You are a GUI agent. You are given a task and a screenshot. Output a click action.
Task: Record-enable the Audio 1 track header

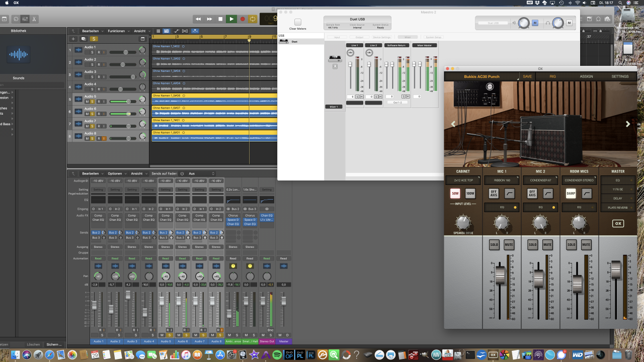pos(99,52)
